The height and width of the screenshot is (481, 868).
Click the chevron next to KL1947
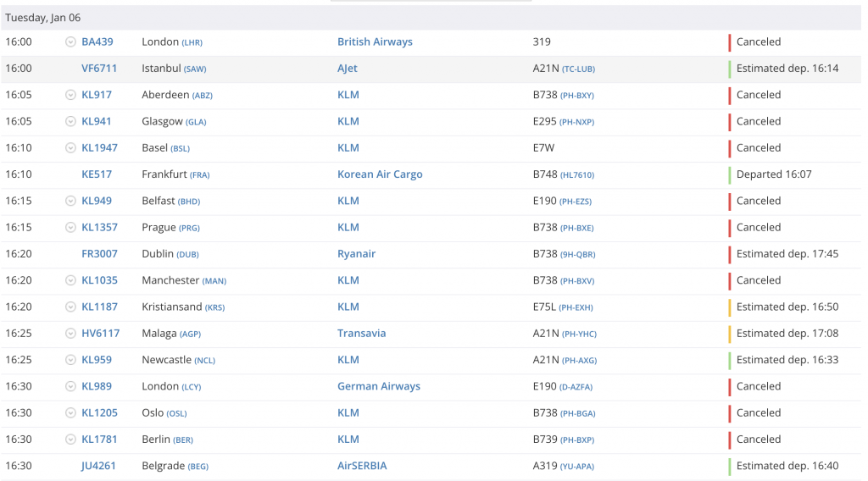pyautogui.click(x=70, y=148)
